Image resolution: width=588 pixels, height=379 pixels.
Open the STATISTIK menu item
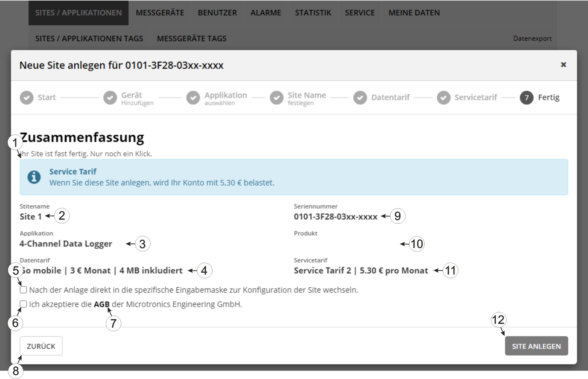click(x=313, y=13)
